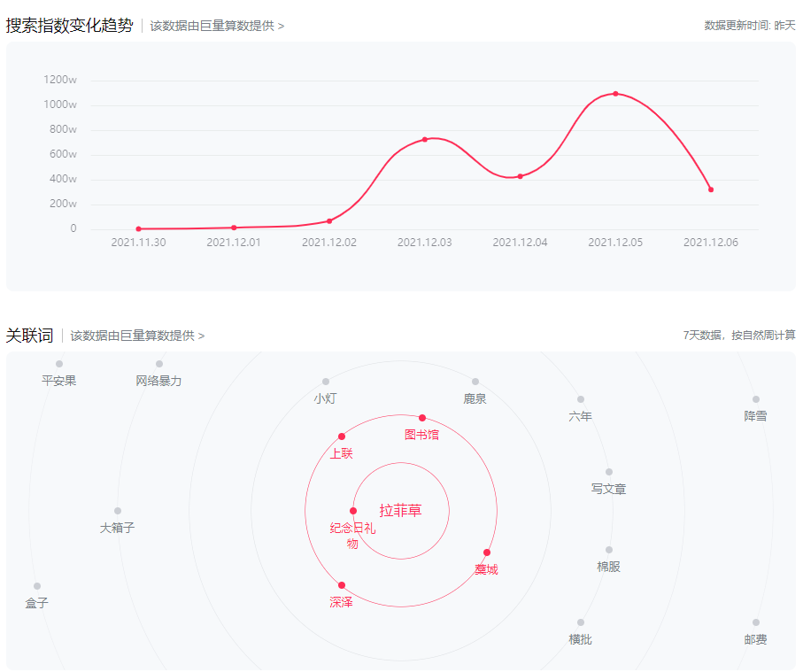
Task: Select the related word 棉服
Action: [608, 567]
